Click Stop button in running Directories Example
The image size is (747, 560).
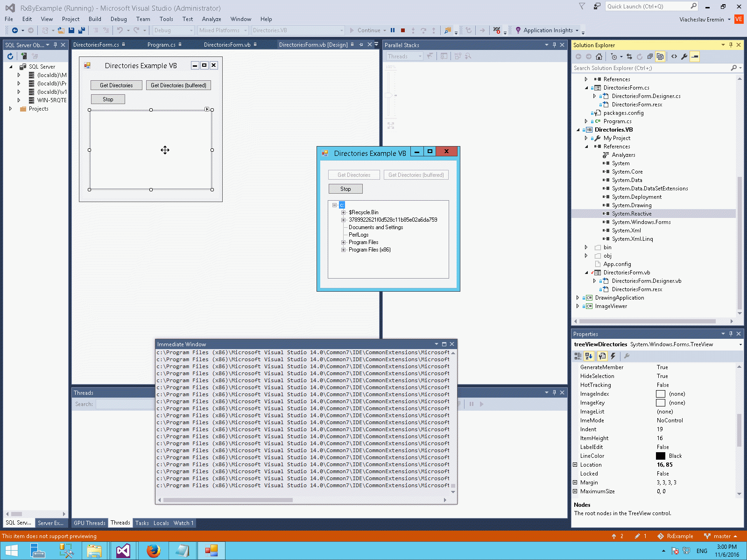pyautogui.click(x=345, y=189)
